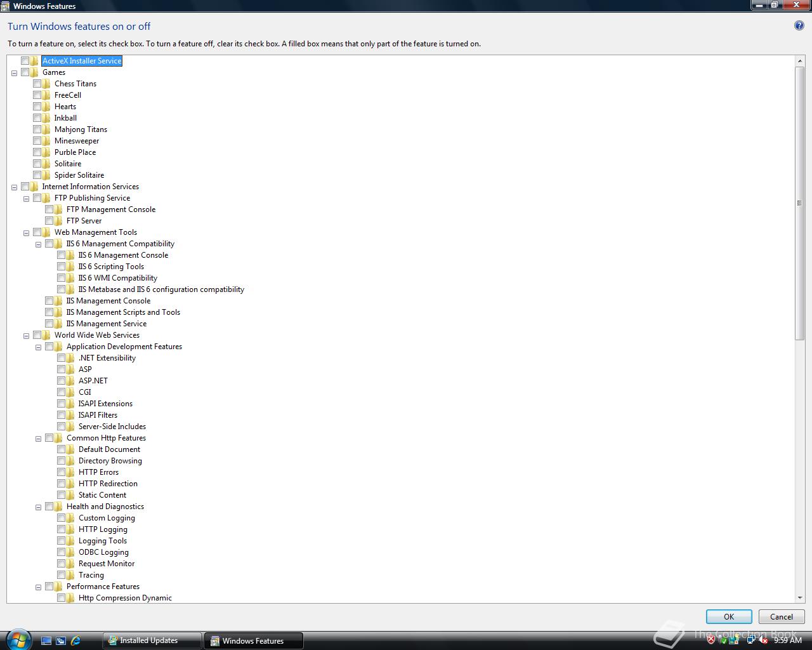
Task: Click the folder icon beside IIS 6 Scripting Tools
Action: click(70, 267)
